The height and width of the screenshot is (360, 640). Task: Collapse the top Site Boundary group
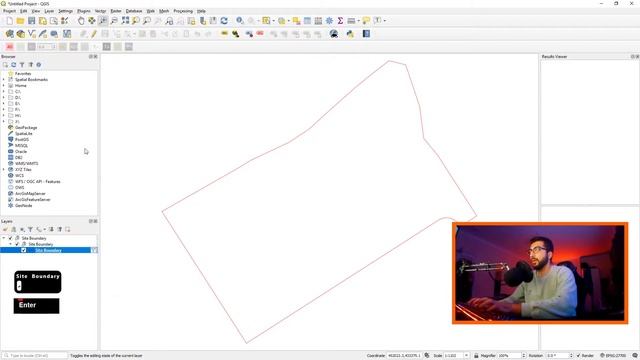4,238
